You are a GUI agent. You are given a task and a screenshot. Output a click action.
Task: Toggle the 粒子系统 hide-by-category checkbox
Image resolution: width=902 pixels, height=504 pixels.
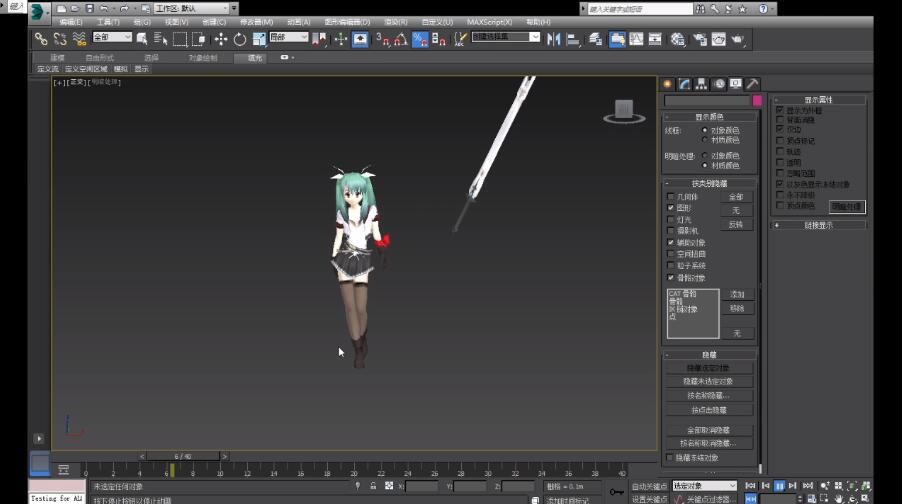pyautogui.click(x=671, y=266)
